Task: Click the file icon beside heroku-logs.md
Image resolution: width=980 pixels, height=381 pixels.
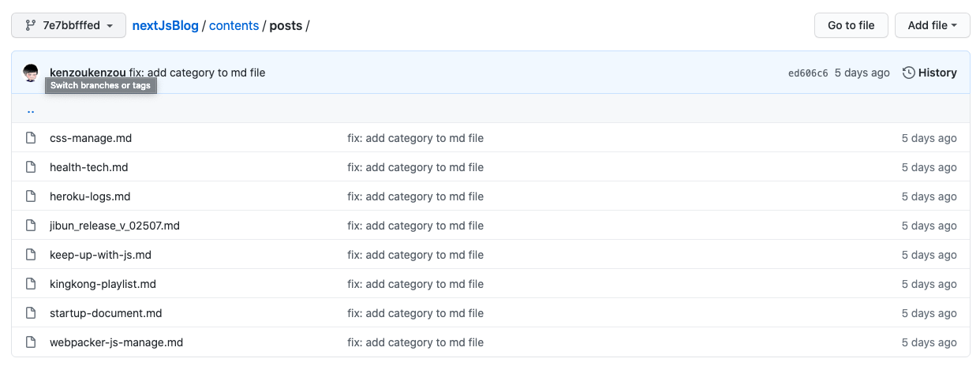Action: click(31, 196)
